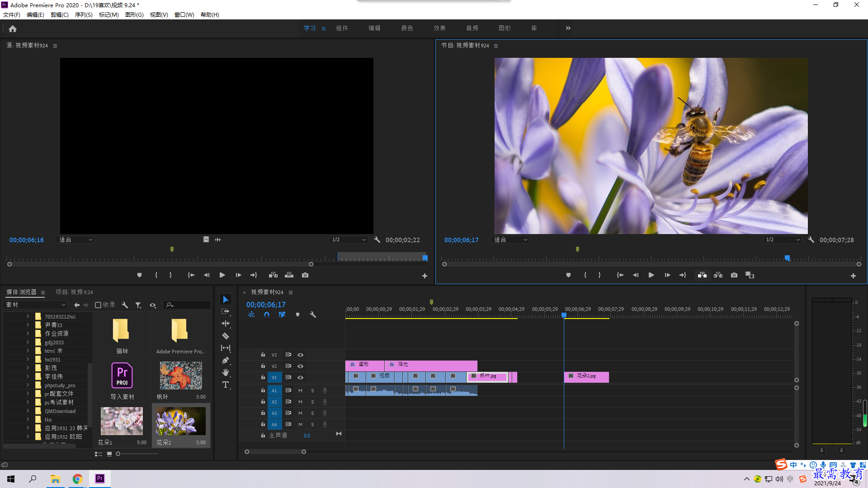Image resolution: width=868 pixels, height=488 pixels.
Task: Click the program monitor scrub playhead
Action: coord(788,258)
